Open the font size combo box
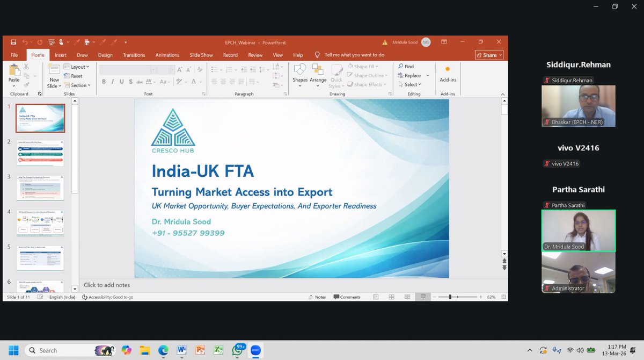 pos(165,69)
